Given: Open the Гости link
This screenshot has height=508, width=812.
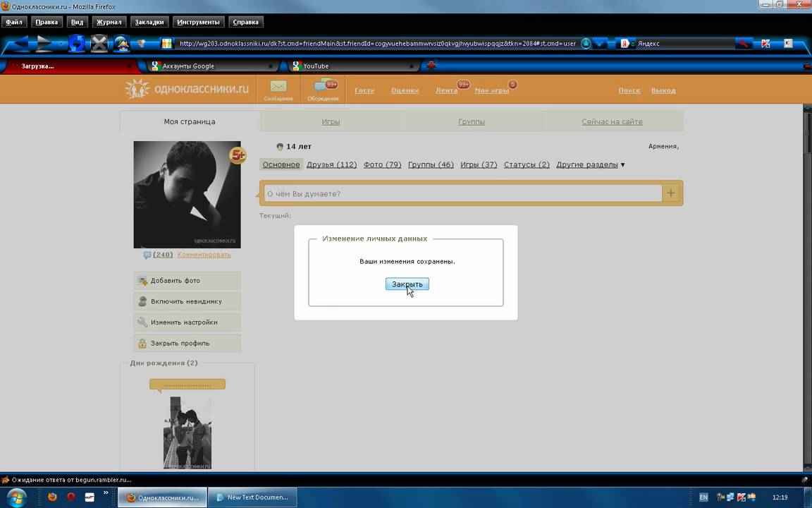Looking at the screenshot, I should 364,91.
